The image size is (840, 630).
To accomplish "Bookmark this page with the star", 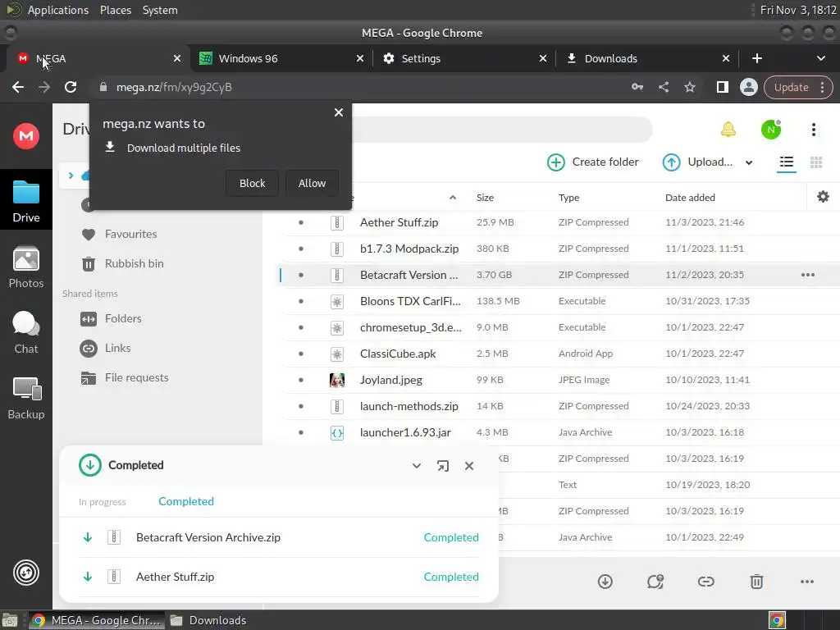I will point(689,87).
